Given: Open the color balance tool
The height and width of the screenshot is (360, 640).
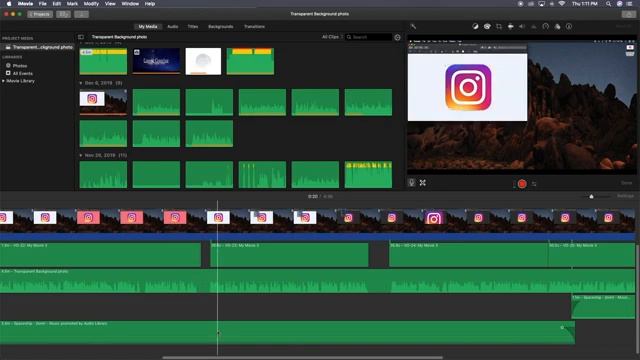Looking at the screenshot, I should tap(475, 27).
